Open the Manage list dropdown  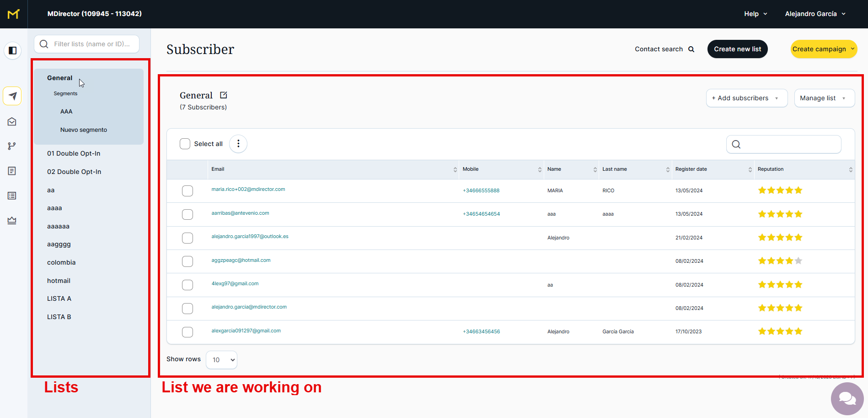pos(824,98)
